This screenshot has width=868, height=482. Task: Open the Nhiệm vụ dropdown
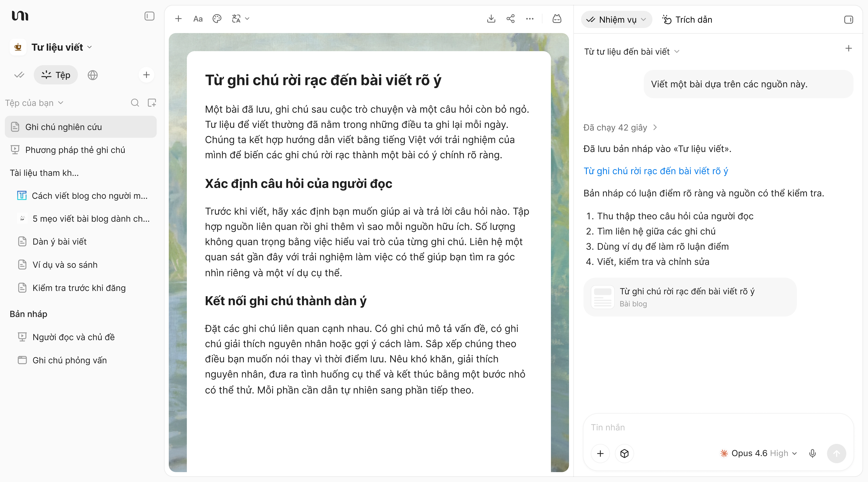(616, 20)
